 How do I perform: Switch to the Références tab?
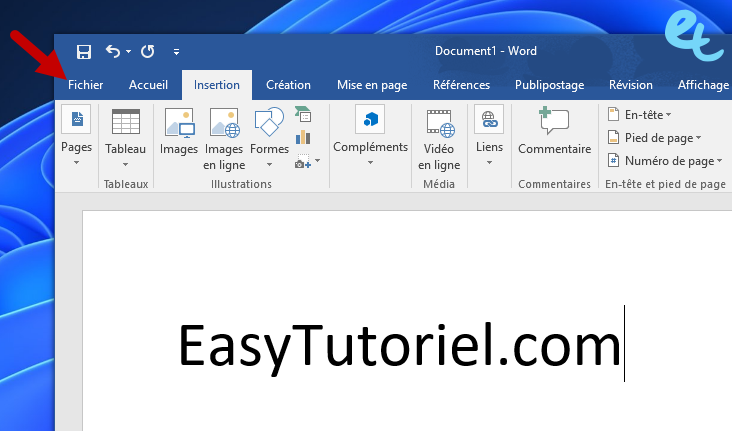click(x=461, y=85)
